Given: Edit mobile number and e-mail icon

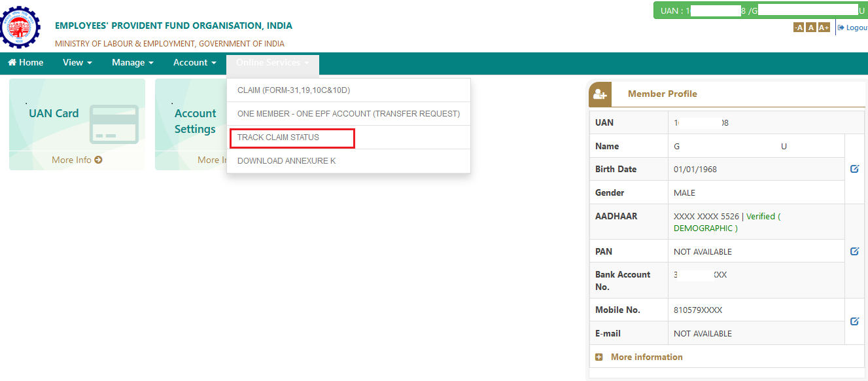Looking at the screenshot, I should pos(854,321).
